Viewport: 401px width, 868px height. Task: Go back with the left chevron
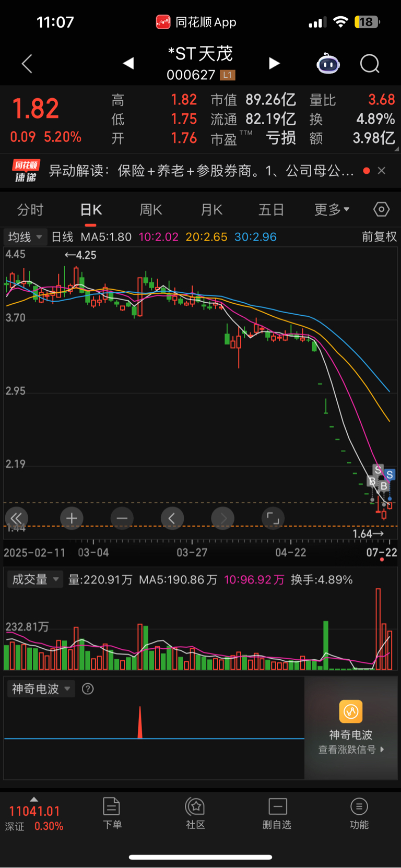click(27, 64)
